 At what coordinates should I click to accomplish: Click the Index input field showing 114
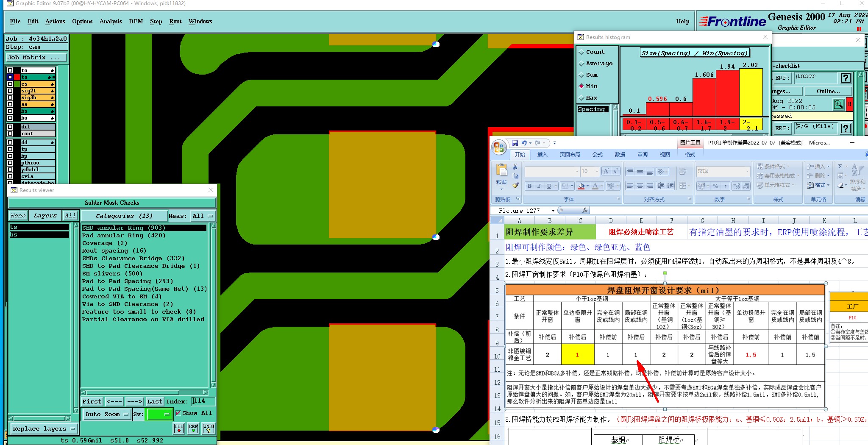click(203, 401)
